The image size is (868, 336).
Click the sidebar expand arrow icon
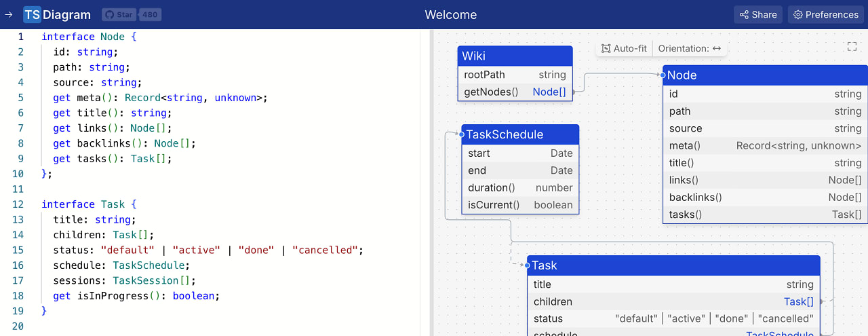pyautogui.click(x=9, y=14)
